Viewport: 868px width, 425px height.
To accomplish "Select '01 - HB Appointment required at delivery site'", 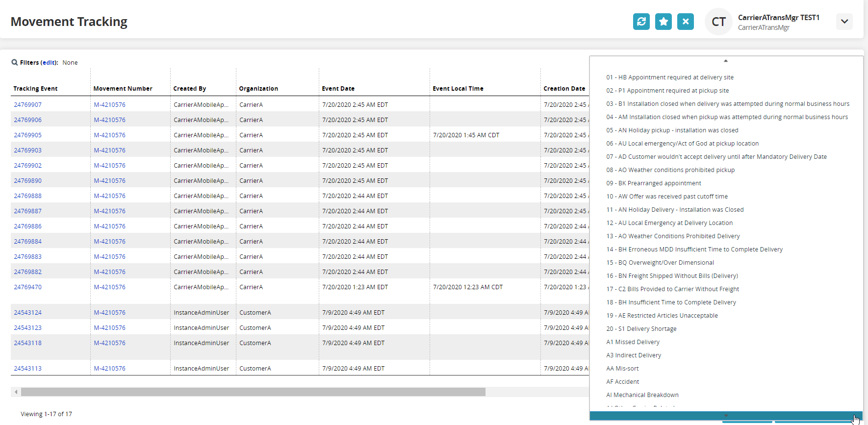I will tap(670, 77).
